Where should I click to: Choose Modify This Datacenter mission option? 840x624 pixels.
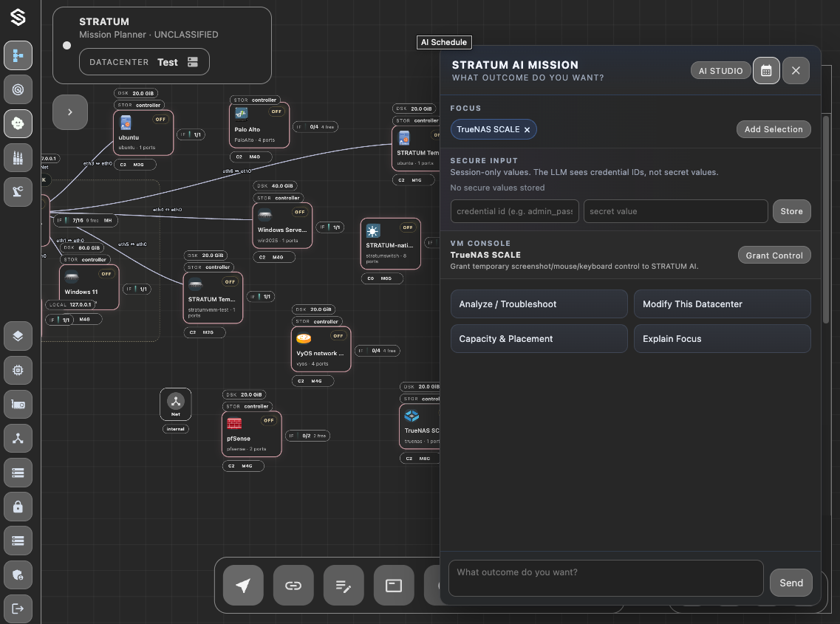[722, 304]
